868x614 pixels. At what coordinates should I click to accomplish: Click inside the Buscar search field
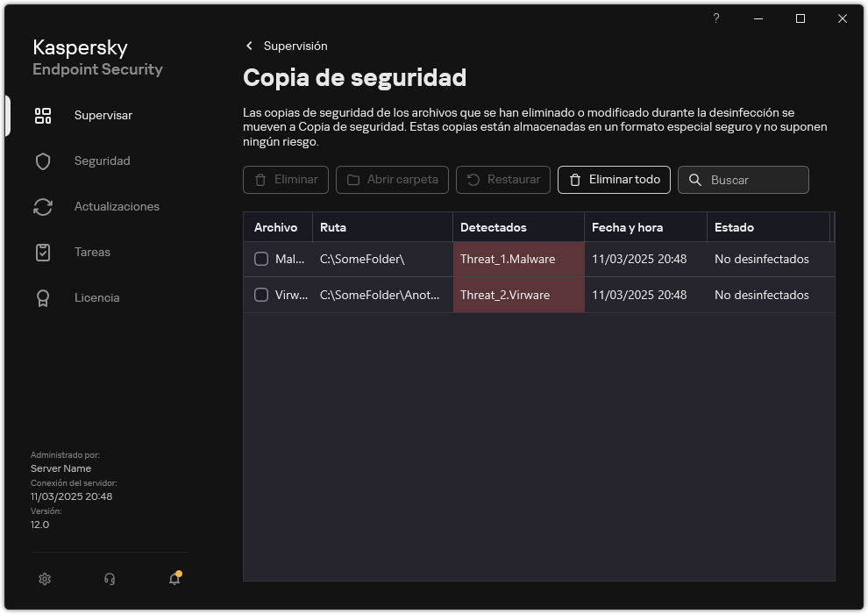point(752,180)
